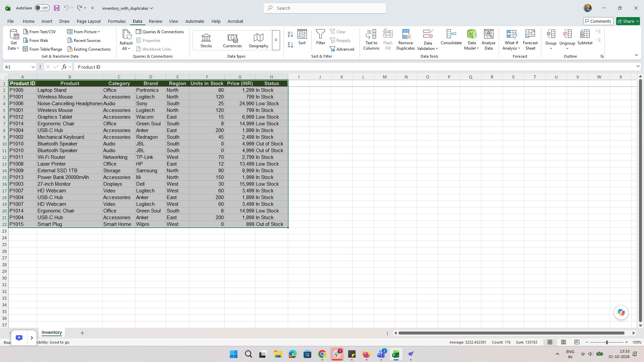Viewport: 644px width, 362px height.
Task: Click the zoom slider handle
Action: coord(606,342)
